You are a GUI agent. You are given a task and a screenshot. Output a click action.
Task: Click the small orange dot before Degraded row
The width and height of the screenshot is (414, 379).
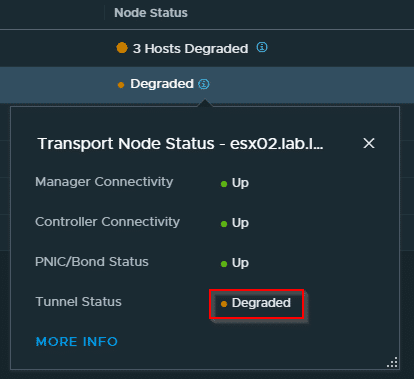click(121, 85)
